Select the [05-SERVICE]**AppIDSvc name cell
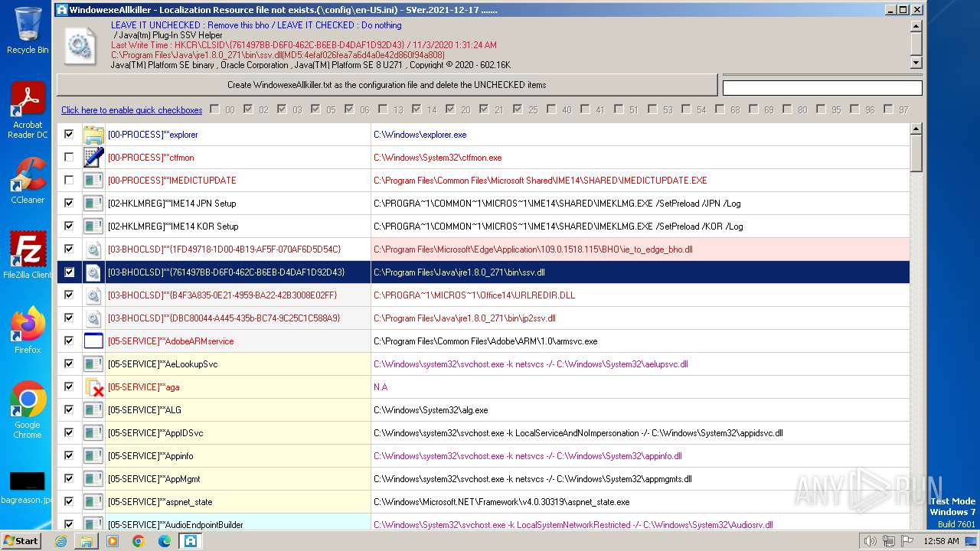This screenshot has width=980, height=551. 238,433
